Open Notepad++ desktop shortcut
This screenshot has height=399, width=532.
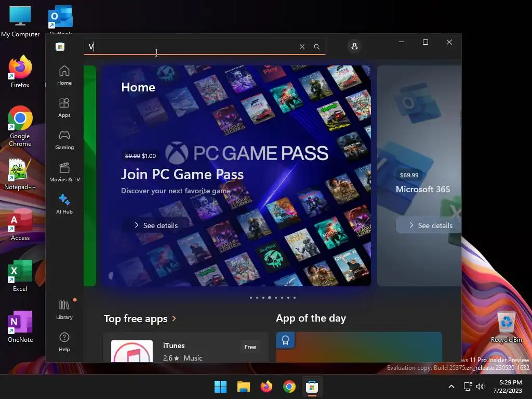pyautogui.click(x=20, y=174)
